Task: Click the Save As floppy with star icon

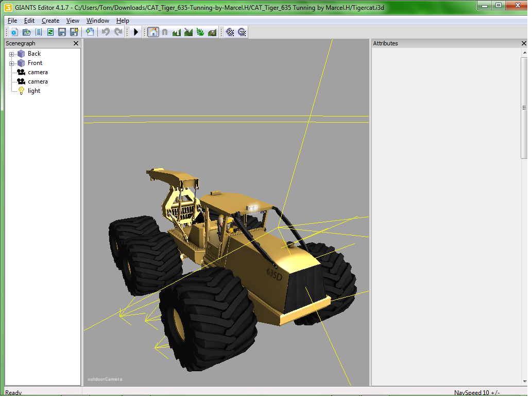Action: [x=74, y=32]
